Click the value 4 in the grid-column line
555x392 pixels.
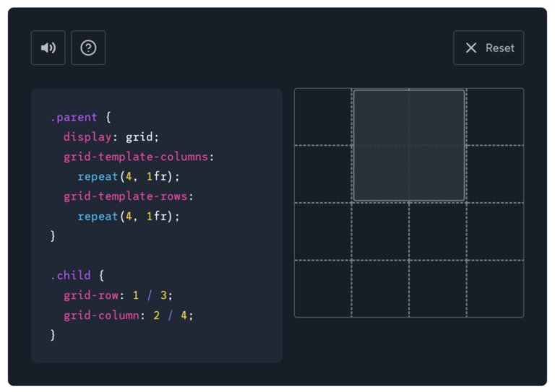184,315
